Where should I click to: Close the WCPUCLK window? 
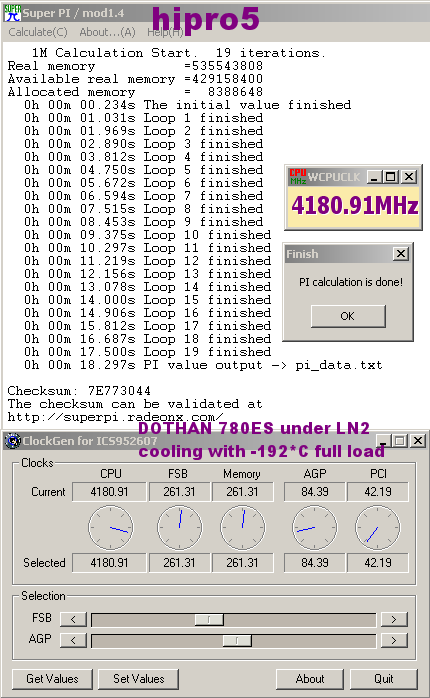coord(409,177)
